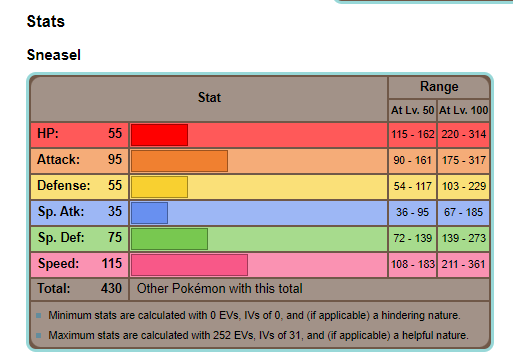Viewport: 513px width, 360px height.
Task: Click Attack Lv. 50 range 90 - 161
Action: 412,161
